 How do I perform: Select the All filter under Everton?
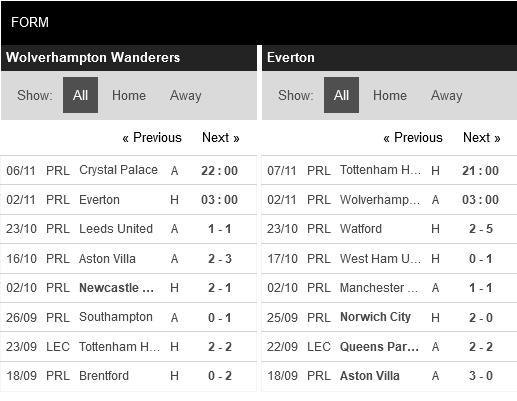point(341,95)
